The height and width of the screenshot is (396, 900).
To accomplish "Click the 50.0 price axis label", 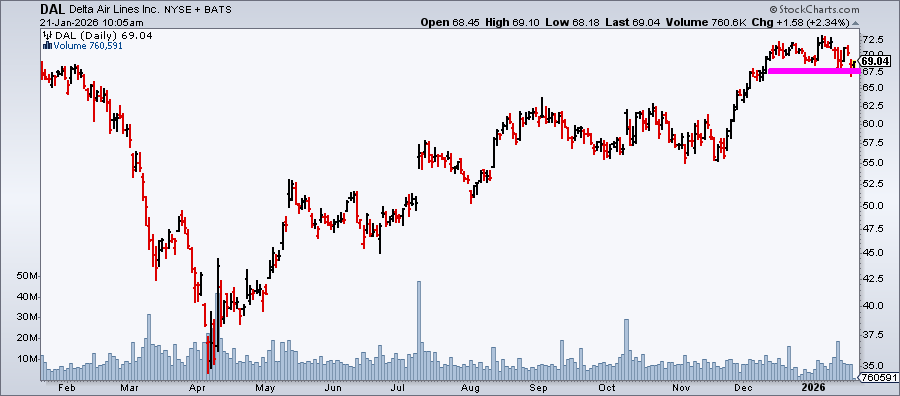I will click(872, 205).
